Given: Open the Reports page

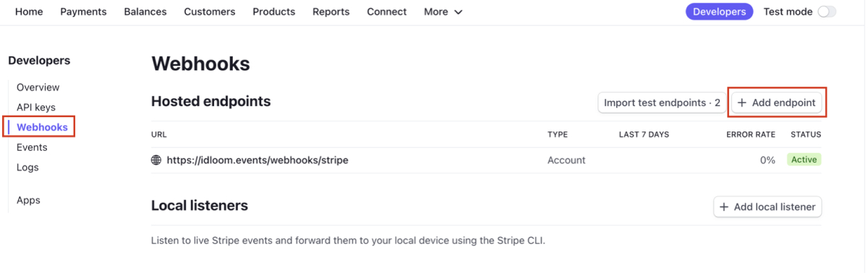Looking at the screenshot, I should [331, 12].
